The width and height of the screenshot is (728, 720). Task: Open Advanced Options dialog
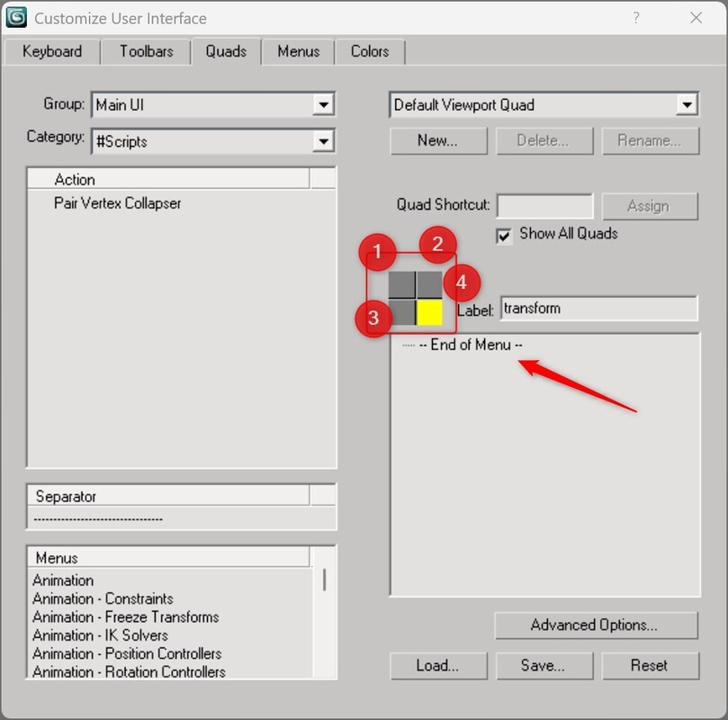click(595, 625)
